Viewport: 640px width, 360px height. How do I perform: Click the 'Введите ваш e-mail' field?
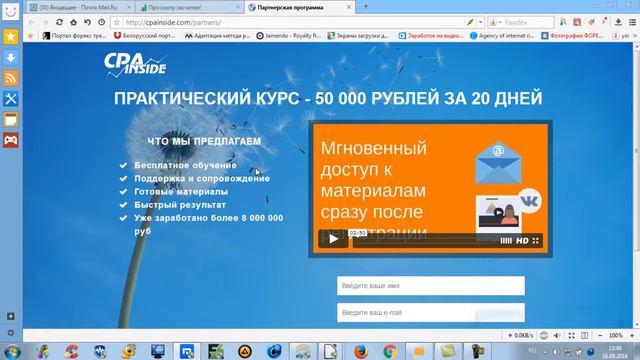pyautogui.click(x=431, y=313)
